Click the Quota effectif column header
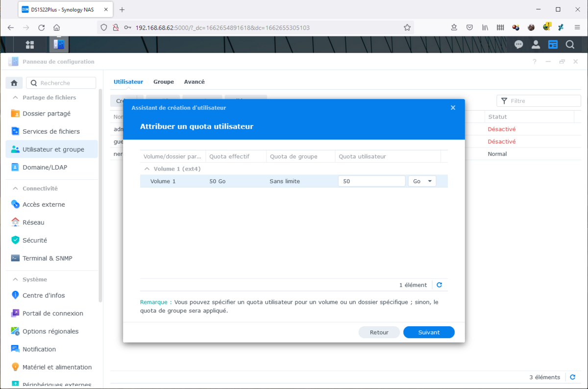The width and height of the screenshot is (588, 389). (236, 157)
